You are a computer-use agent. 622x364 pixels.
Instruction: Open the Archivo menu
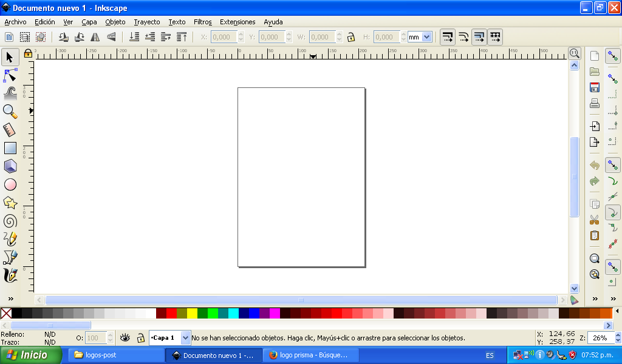point(15,22)
